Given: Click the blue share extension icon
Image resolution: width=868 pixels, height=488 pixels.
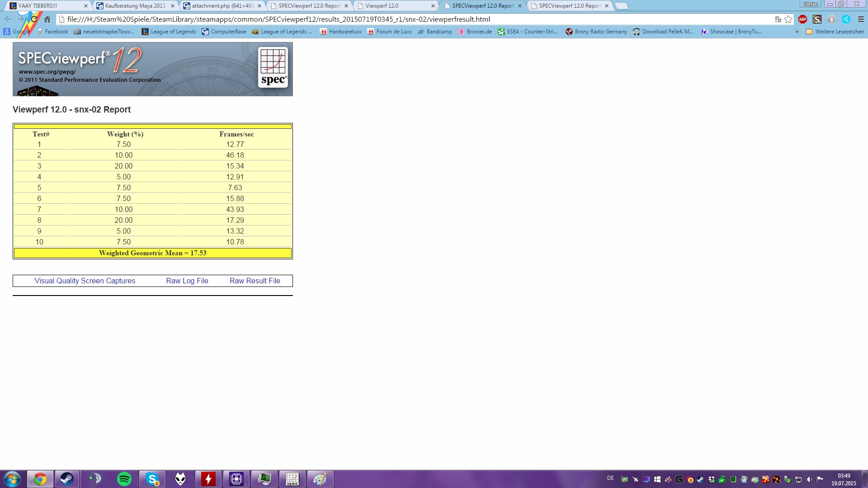Looking at the screenshot, I should (846, 19).
